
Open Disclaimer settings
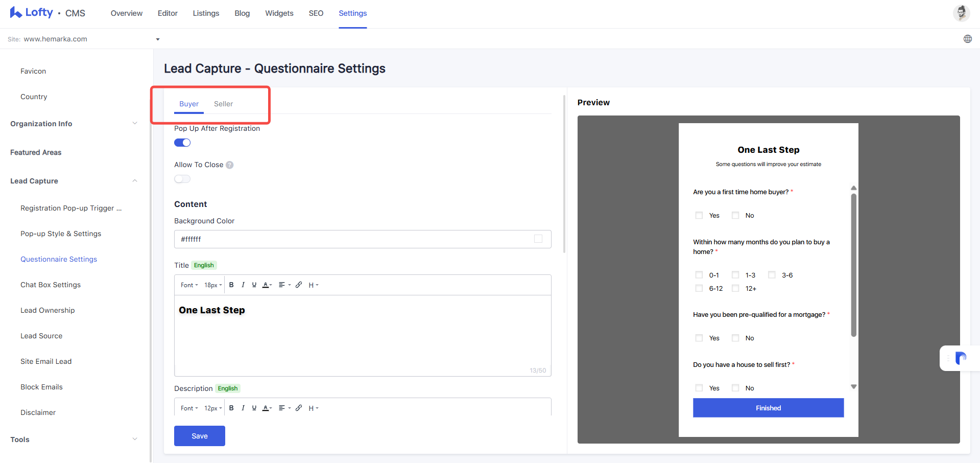pyautogui.click(x=38, y=412)
